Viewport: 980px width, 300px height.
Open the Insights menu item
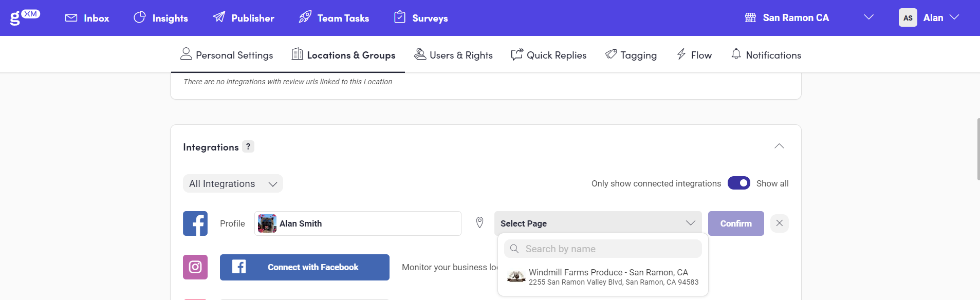point(161,18)
